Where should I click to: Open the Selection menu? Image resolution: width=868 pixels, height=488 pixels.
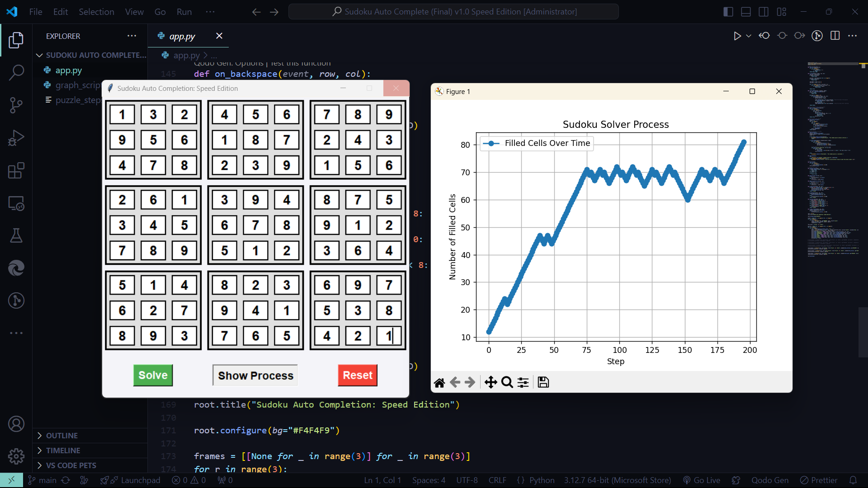coord(96,12)
